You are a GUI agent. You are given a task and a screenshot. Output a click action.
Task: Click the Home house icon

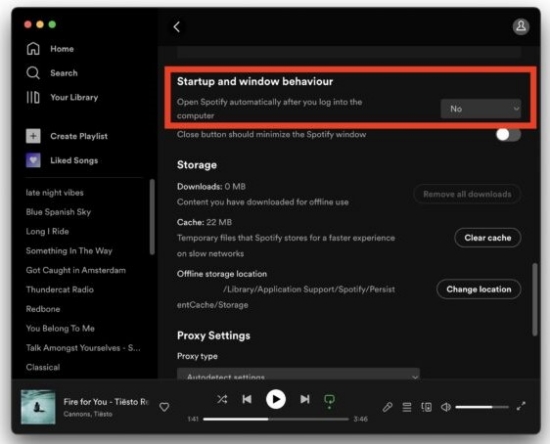pos(33,49)
